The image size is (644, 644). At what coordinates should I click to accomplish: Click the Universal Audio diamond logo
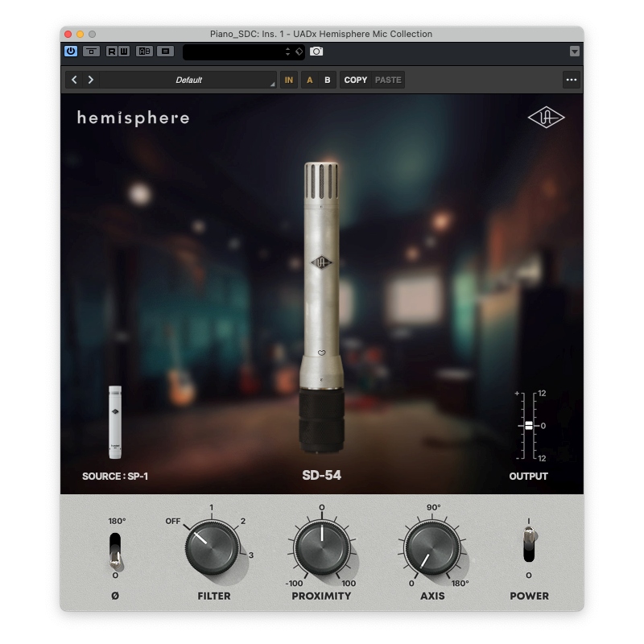pos(546,118)
